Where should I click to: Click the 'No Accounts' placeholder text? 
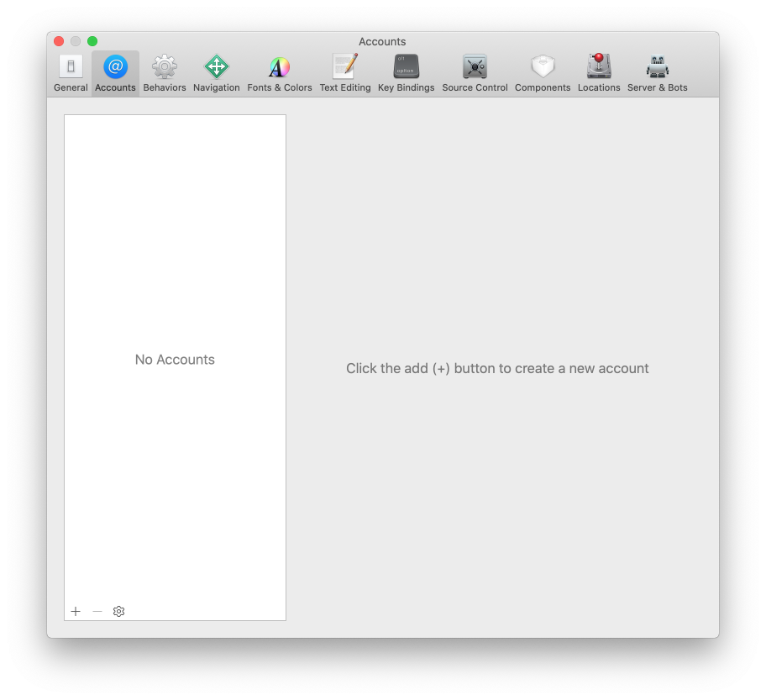[175, 360]
